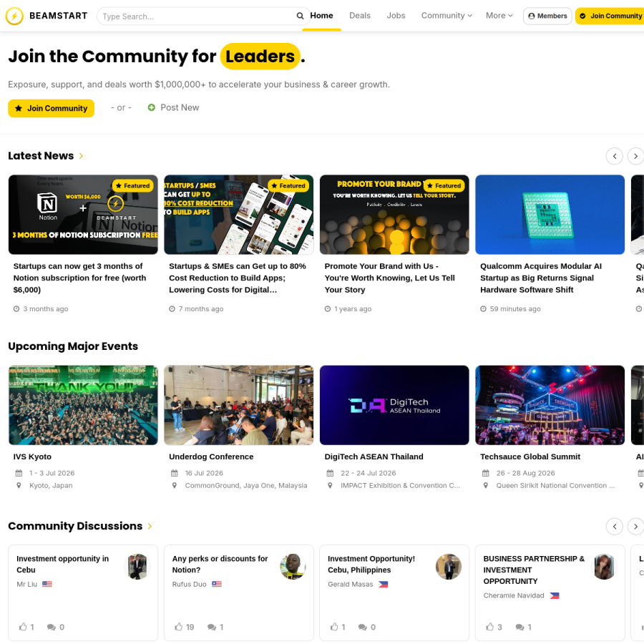Expand the More dropdown menu
The width and height of the screenshot is (644, 644).
[x=499, y=16]
